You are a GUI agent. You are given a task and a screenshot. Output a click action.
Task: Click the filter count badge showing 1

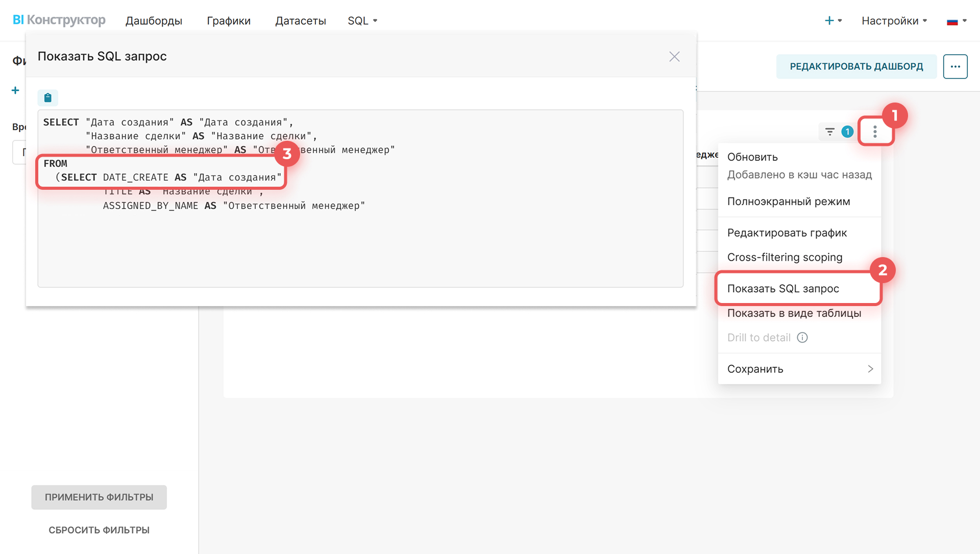pos(847,132)
